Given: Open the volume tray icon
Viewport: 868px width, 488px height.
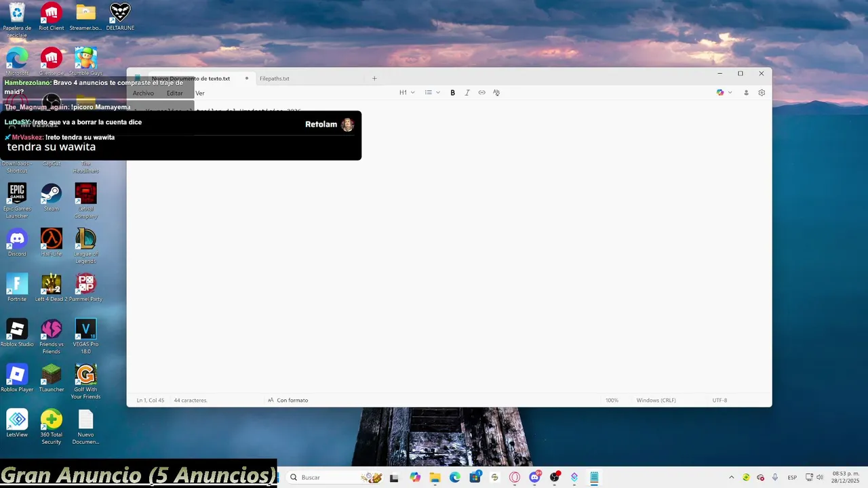Looking at the screenshot, I should (x=819, y=477).
